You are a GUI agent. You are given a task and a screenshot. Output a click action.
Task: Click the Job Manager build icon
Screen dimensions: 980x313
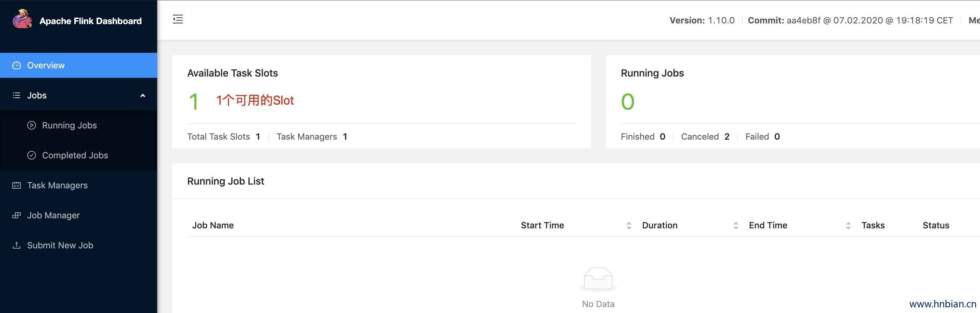pyautogui.click(x=16, y=215)
